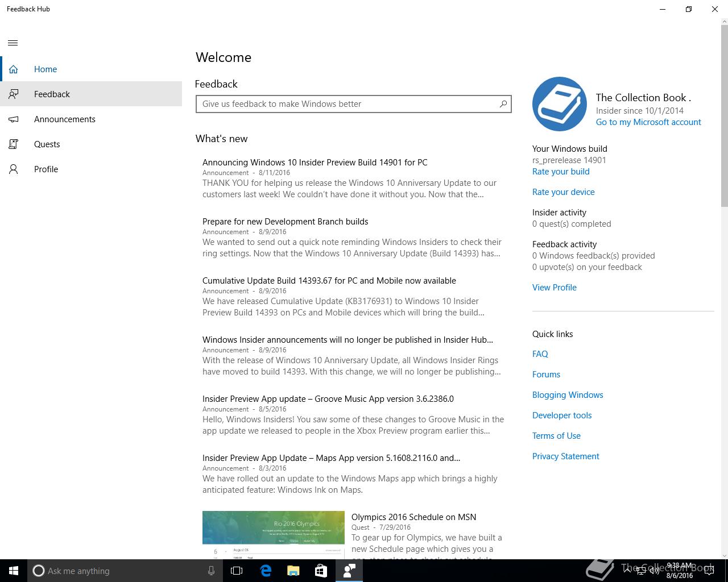Open the FAQ quick link
The image size is (728, 582).
click(x=540, y=354)
